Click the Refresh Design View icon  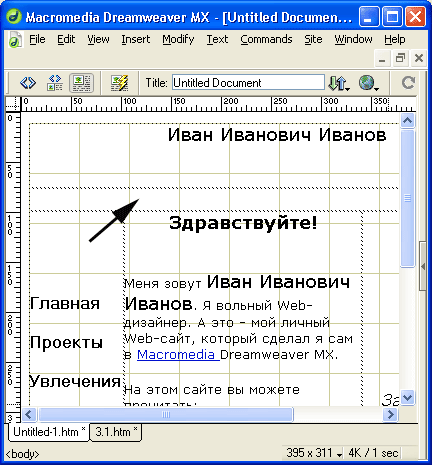[408, 83]
